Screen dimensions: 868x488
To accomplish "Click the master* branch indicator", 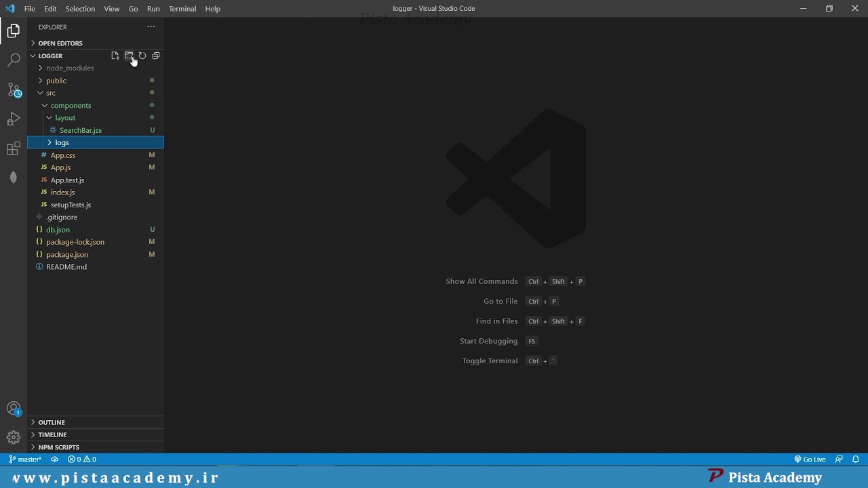I will click(x=25, y=460).
